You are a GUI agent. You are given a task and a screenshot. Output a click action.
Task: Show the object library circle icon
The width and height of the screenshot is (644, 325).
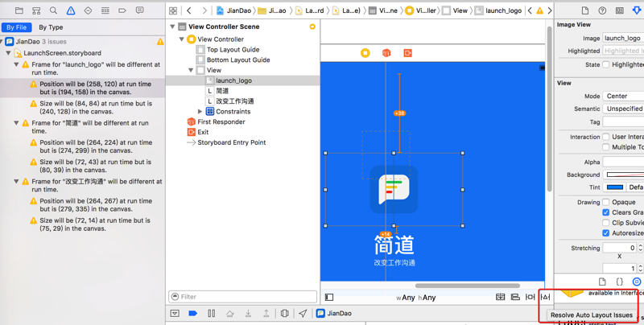coord(637,282)
